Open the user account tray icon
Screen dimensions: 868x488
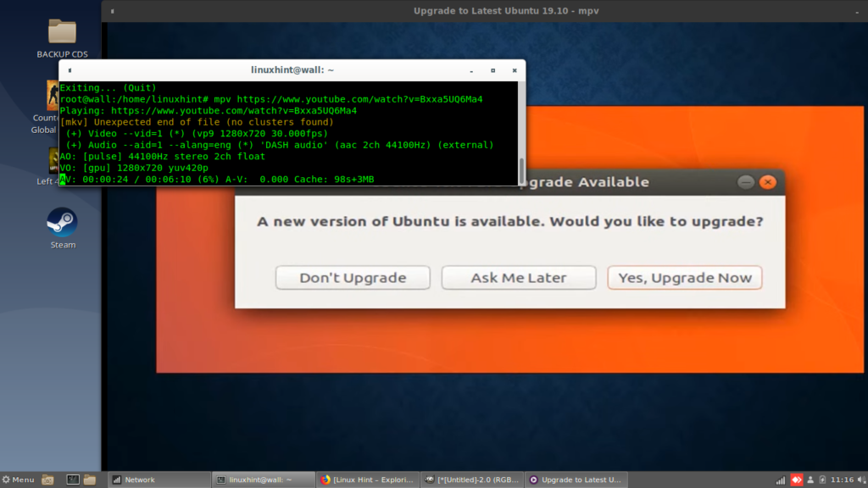pos(810,480)
